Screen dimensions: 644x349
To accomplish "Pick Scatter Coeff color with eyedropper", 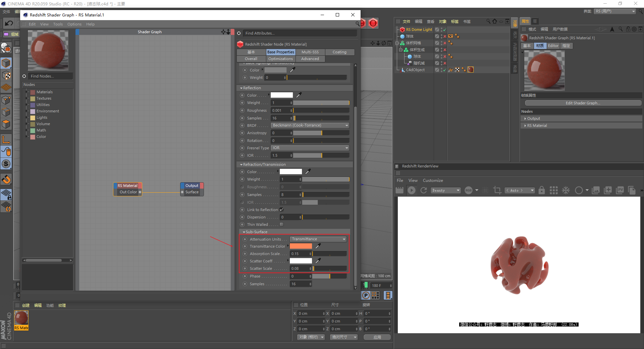I will 318,261.
